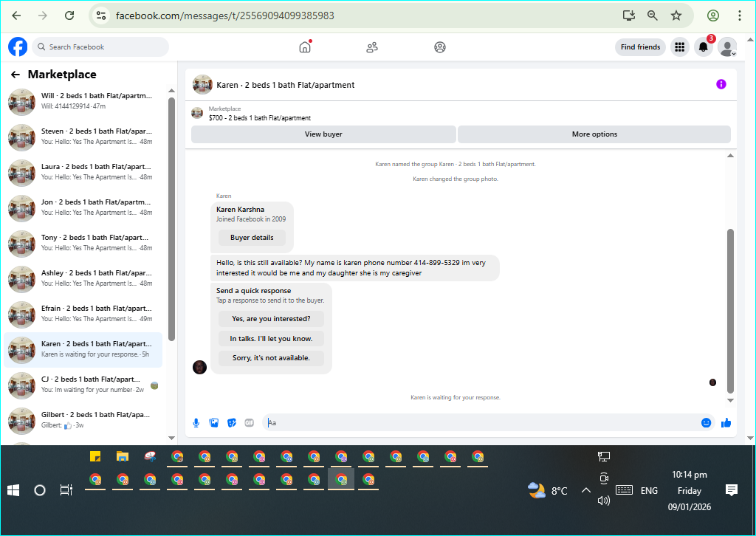
Task: Click the weather 8°C widget
Action: pos(548,490)
